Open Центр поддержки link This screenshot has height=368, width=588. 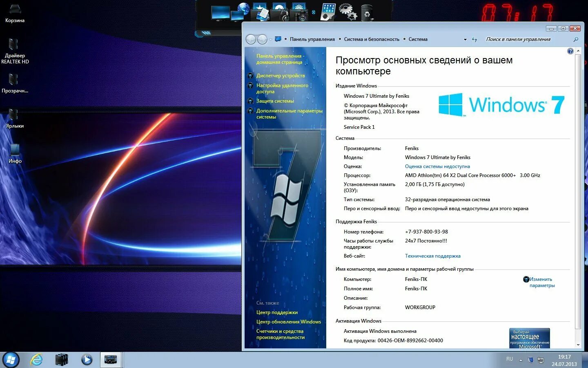tap(277, 312)
